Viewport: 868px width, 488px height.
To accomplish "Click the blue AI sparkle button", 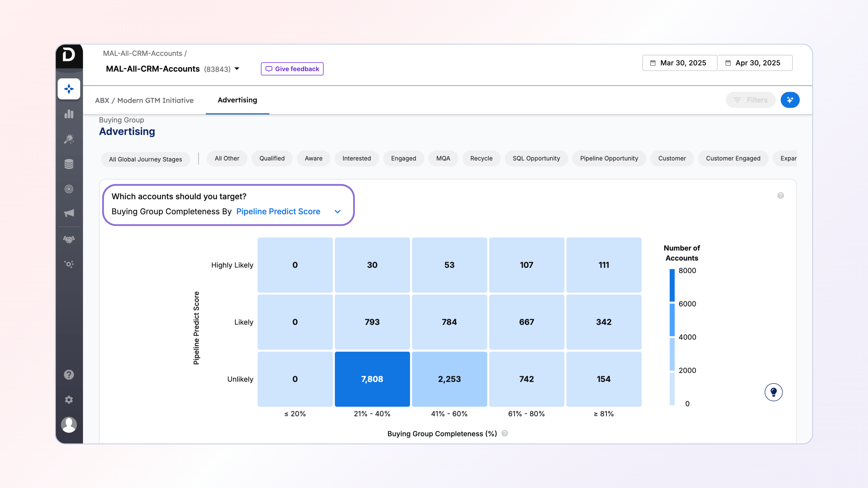I will pyautogui.click(x=790, y=100).
